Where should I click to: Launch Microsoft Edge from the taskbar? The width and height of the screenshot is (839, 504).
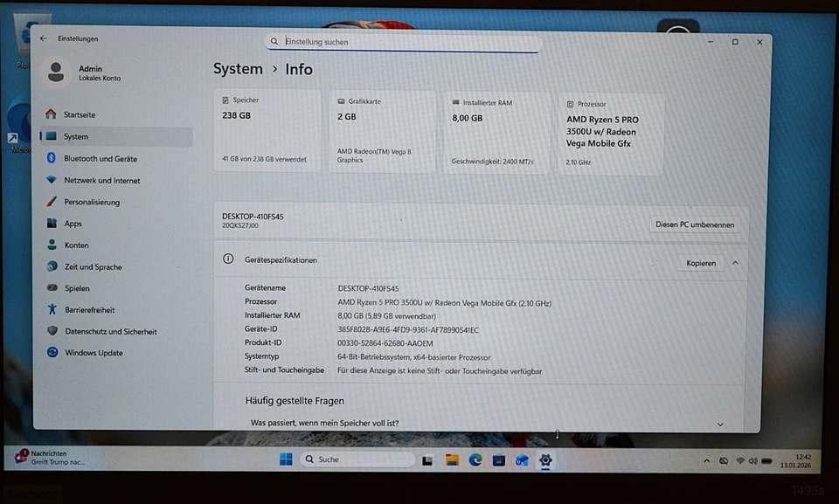pos(475,460)
